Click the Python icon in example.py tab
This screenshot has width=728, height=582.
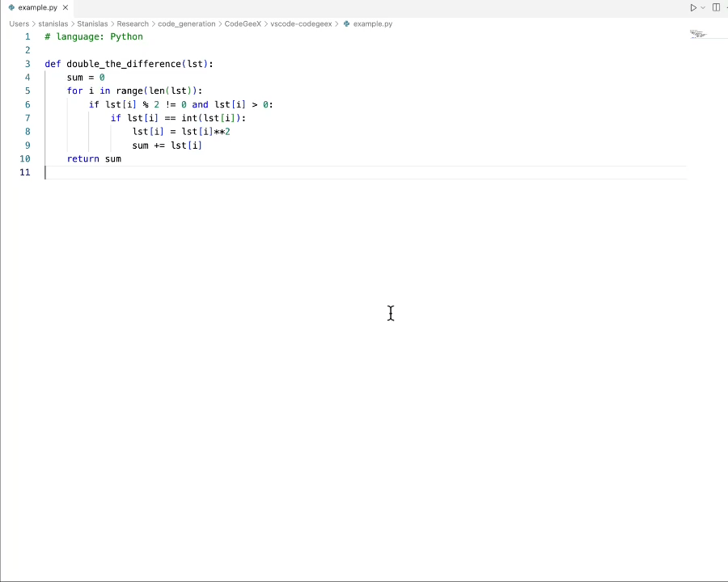pyautogui.click(x=11, y=7)
